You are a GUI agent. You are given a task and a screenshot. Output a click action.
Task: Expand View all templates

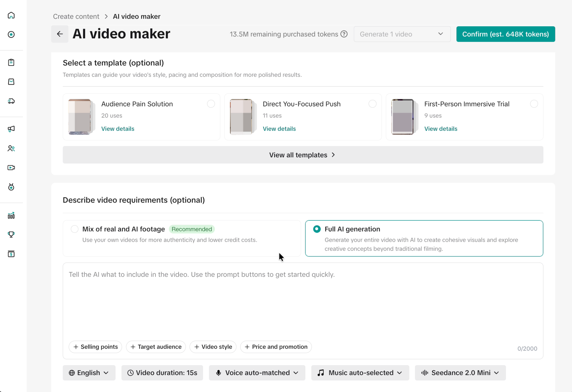tap(303, 155)
